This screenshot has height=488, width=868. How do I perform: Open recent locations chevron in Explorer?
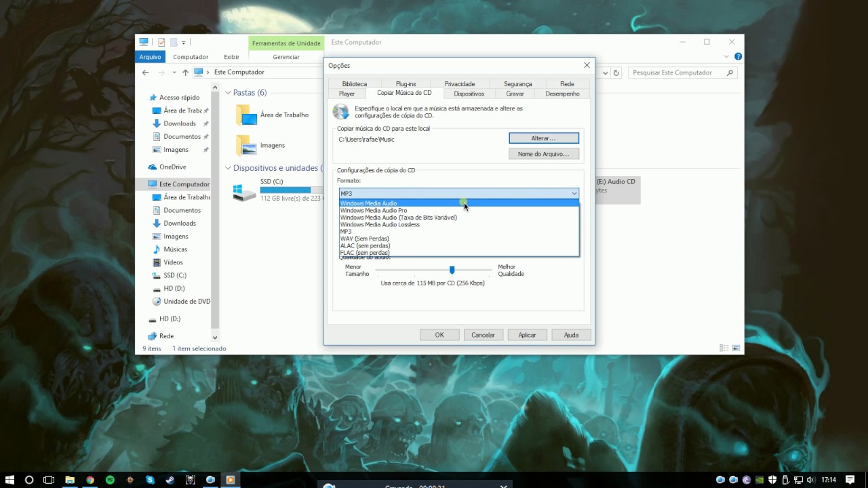[174, 73]
